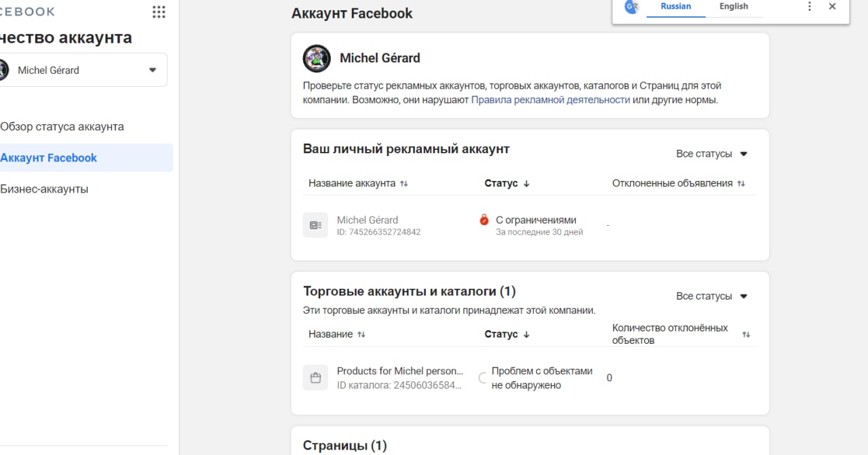
Task: Open the ad account Все статусы filter dropdown
Action: click(711, 154)
